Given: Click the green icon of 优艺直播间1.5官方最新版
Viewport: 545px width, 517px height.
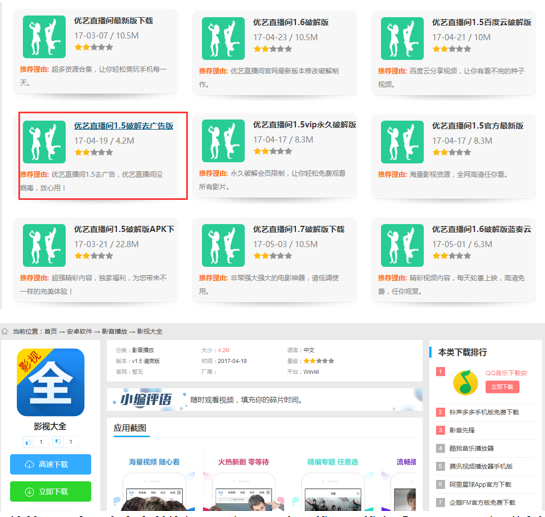Looking at the screenshot, I should pos(402,142).
